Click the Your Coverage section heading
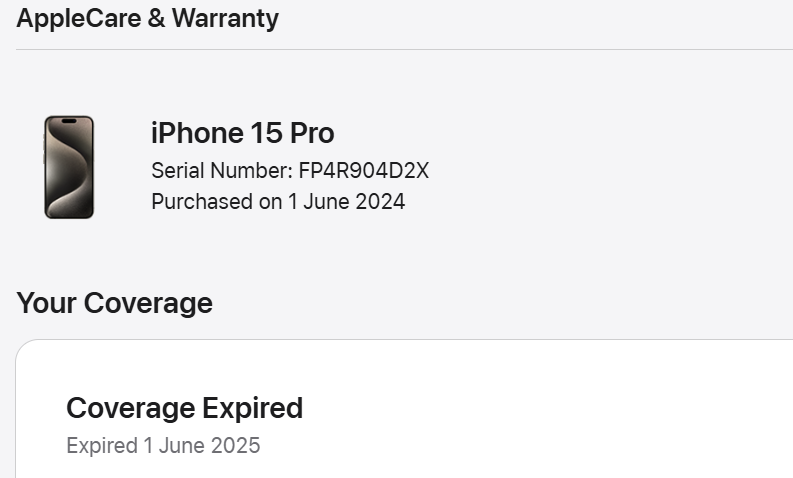The image size is (793, 478). (x=114, y=303)
